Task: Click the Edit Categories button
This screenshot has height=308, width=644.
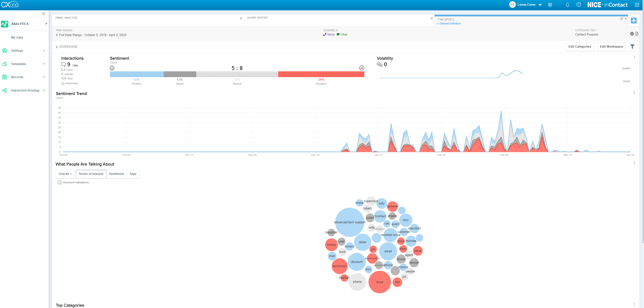Action: (579, 47)
